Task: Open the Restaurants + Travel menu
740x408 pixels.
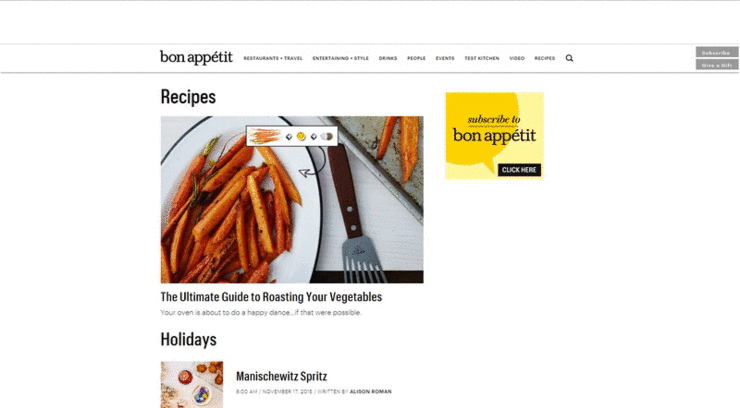Action: pyautogui.click(x=273, y=58)
